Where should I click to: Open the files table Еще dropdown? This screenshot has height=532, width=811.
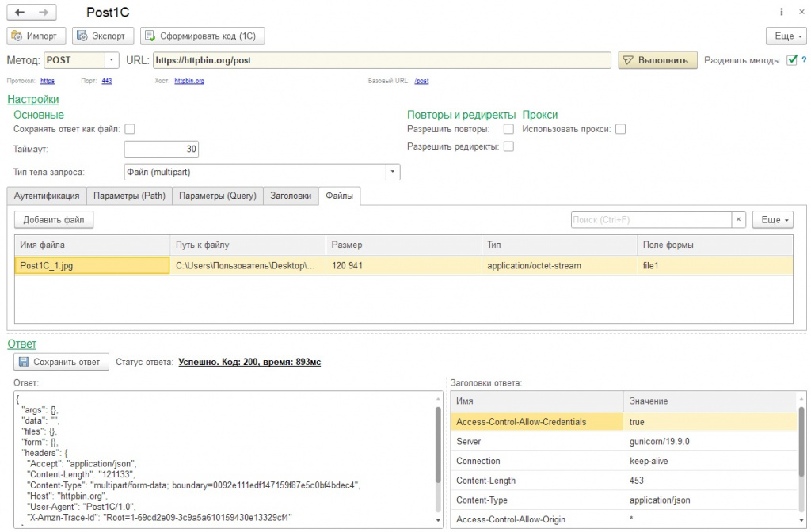click(x=773, y=220)
